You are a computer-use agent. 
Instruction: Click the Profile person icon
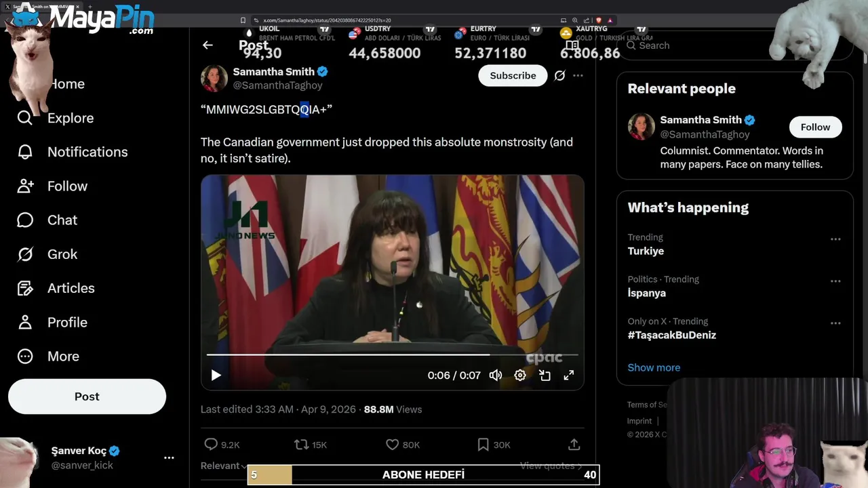click(25, 322)
